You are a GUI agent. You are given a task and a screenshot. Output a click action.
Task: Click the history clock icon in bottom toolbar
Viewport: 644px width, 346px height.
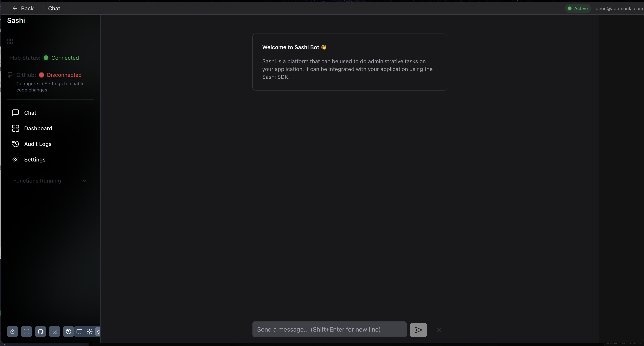(68, 332)
